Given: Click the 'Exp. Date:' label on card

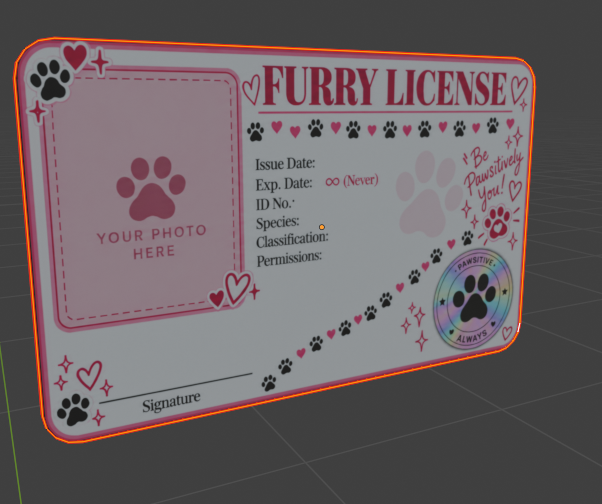Looking at the screenshot, I should 284,184.
